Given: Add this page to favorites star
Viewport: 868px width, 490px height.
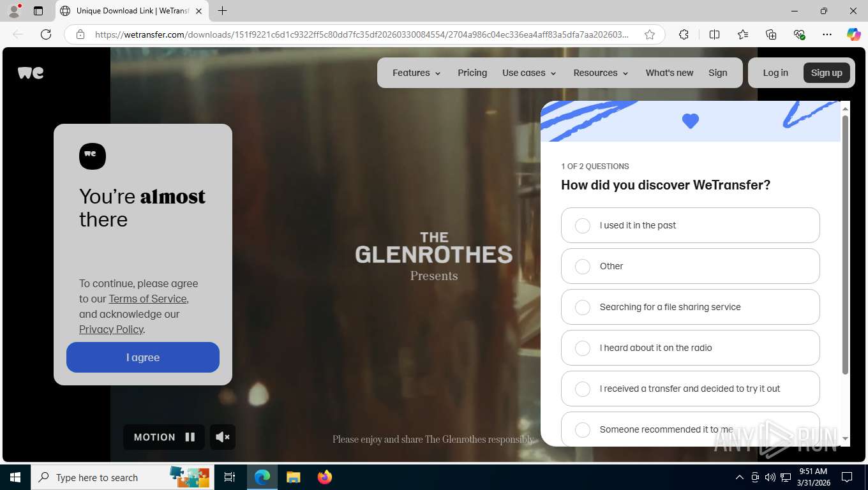Looking at the screenshot, I should pyautogui.click(x=650, y=34).
